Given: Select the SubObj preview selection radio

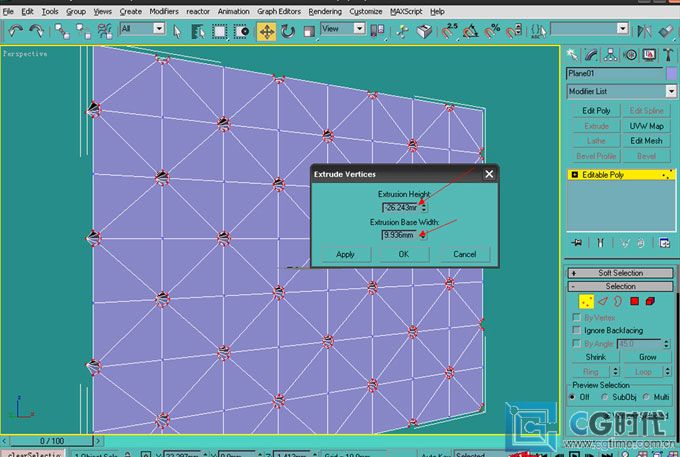Looking at the screenshot, I should [x=605, y=397].
